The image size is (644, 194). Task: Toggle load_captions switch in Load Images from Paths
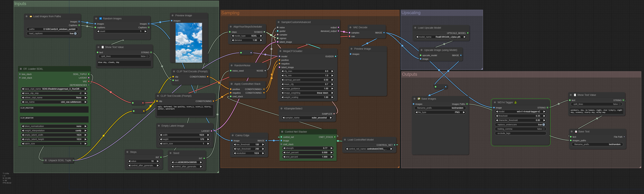tap(75, 34)
